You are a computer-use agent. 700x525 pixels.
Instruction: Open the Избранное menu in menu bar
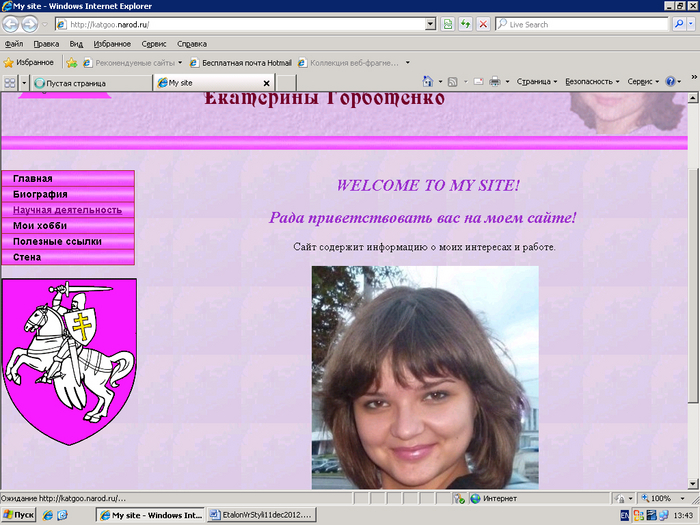coord(112,44)
